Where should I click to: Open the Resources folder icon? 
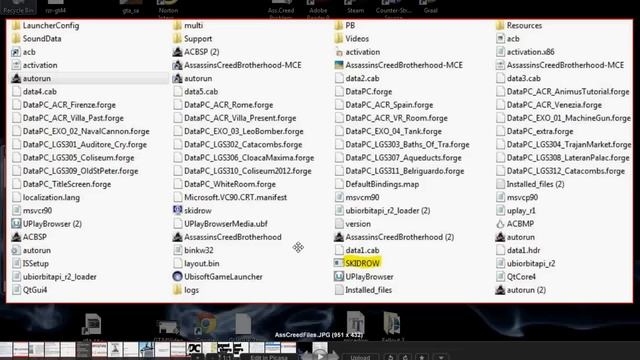pos(500,26)
